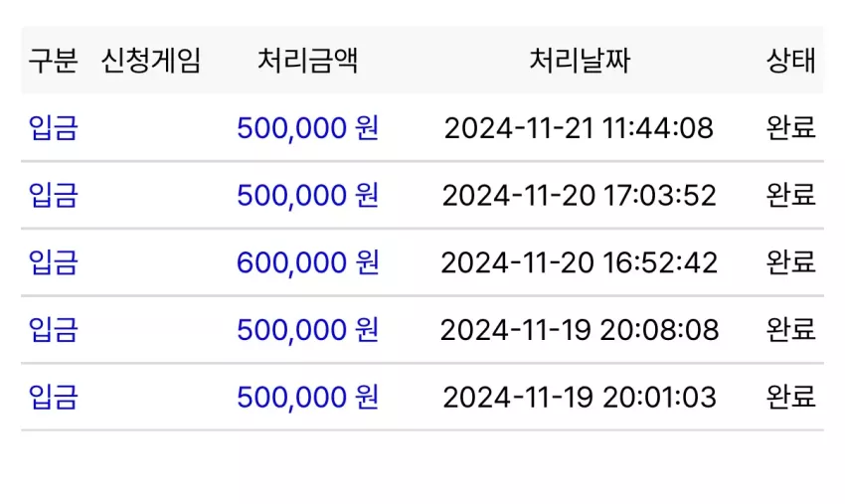Select the 500,000 원 amount at 17:03:52
This screenshot has height=504, width=845.
pos(308,195)
